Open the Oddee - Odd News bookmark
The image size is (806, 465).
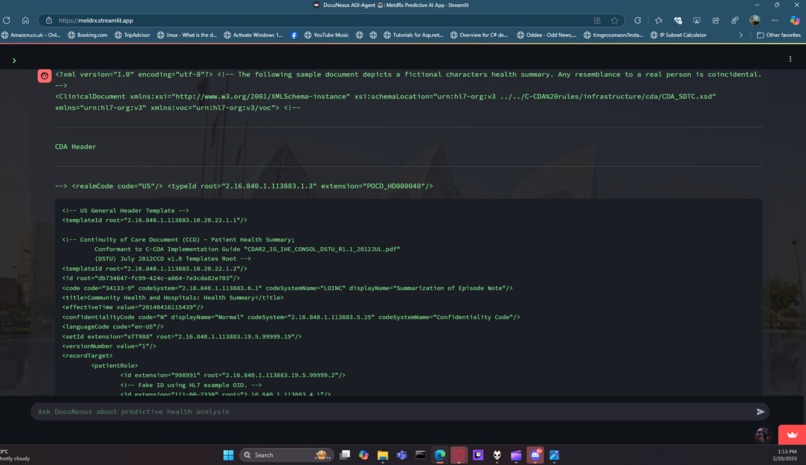[546, 35]
